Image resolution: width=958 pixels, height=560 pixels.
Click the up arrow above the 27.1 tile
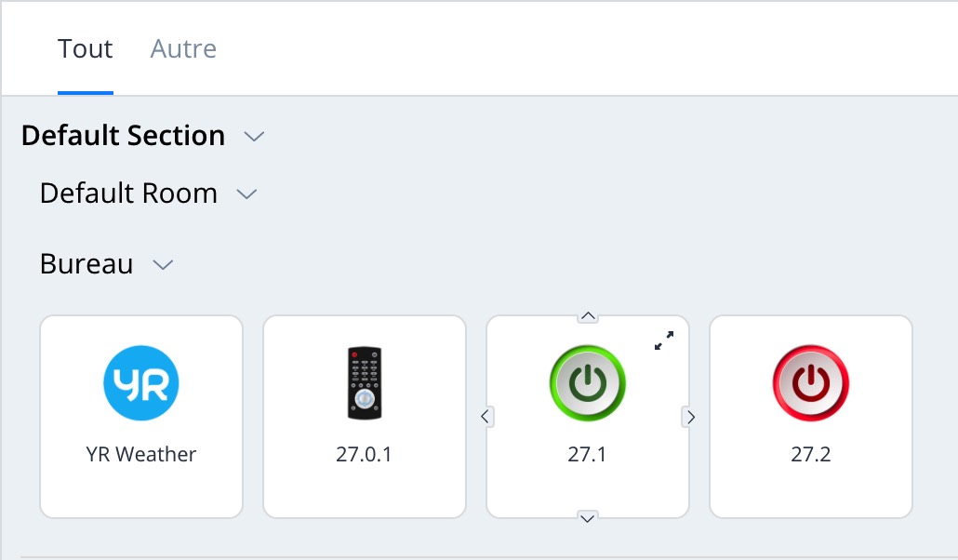[588, 316]
